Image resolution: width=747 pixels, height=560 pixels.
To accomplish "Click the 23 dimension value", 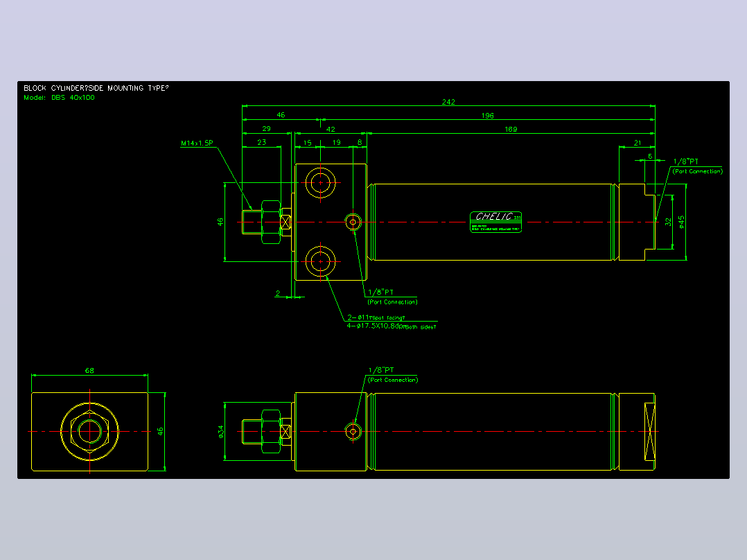I will point(261,142).
